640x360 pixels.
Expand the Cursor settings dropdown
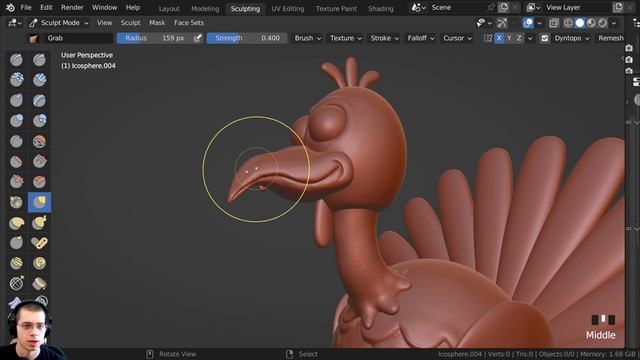coord(457,38)
